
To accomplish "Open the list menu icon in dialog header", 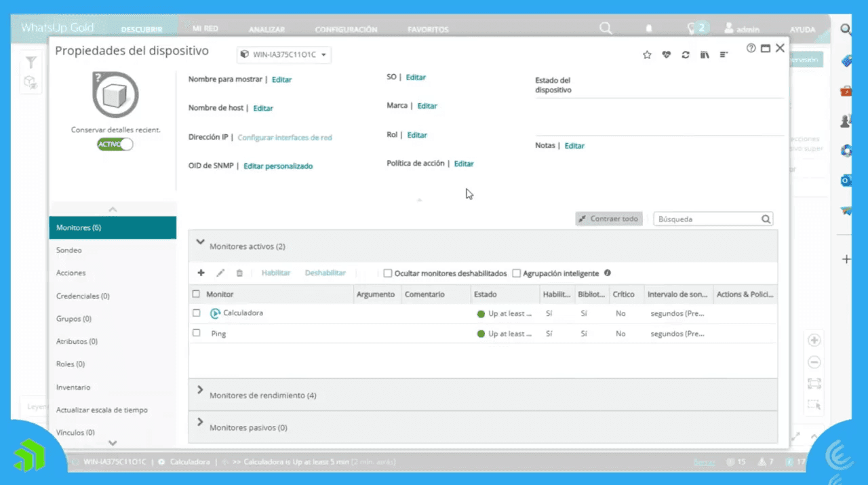I will tap(724, 55).
